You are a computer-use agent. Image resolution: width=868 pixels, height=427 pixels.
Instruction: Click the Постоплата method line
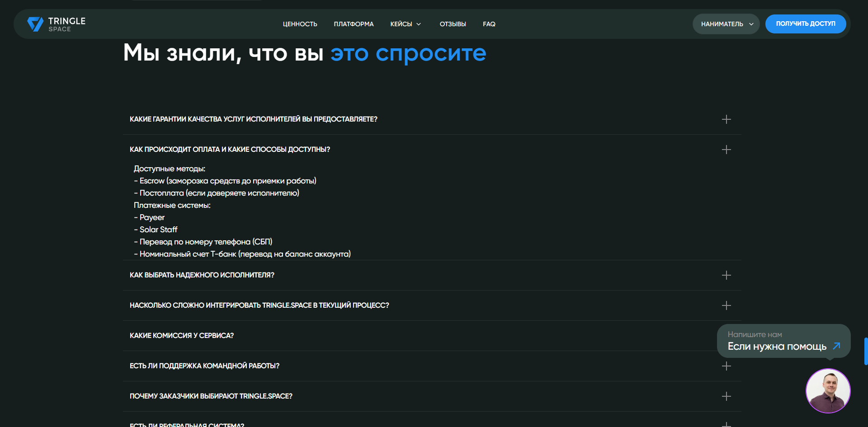(x=217, y=193)
